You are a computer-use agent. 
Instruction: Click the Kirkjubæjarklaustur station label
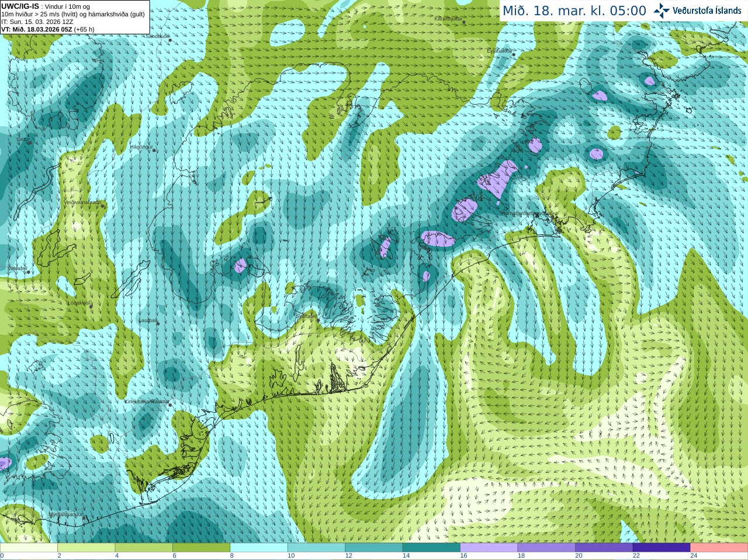147,402
